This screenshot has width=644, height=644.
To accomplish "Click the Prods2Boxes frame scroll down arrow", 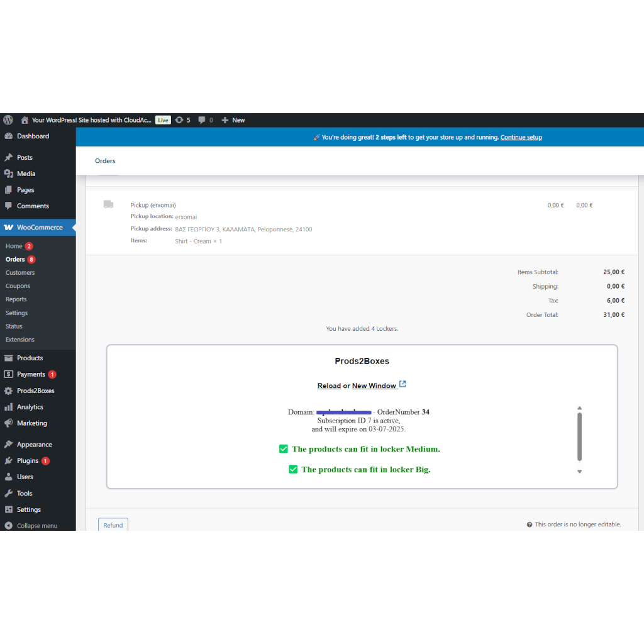I will pos(579,472).
